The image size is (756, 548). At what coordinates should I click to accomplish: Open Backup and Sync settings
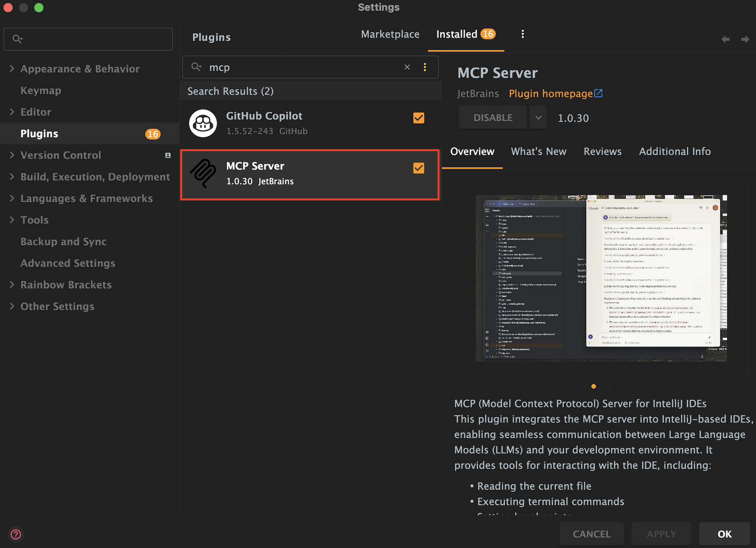pyautogui.click(x=63, y=242)
